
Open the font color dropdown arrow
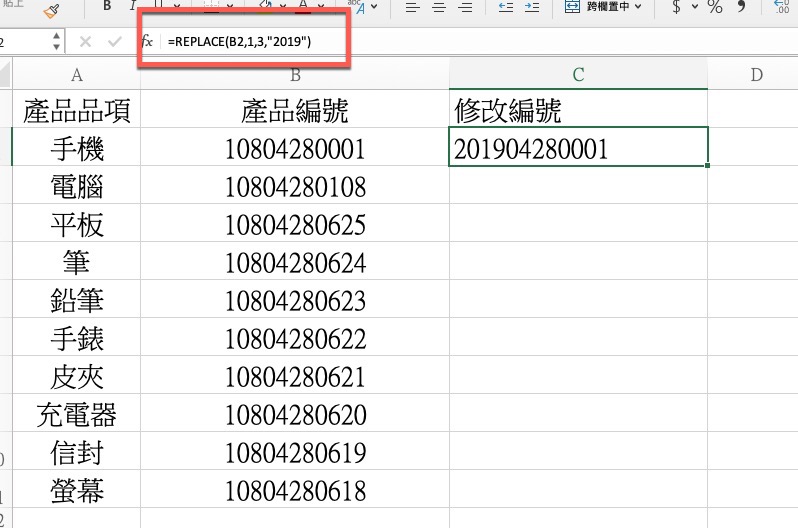pyautogui.click(x=321, y=6)
